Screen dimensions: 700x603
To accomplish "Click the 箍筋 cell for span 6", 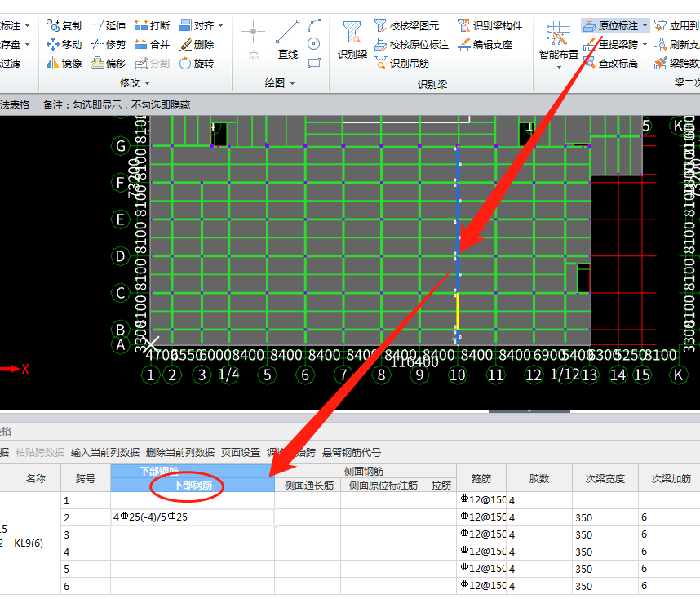I will pos(481,586).
